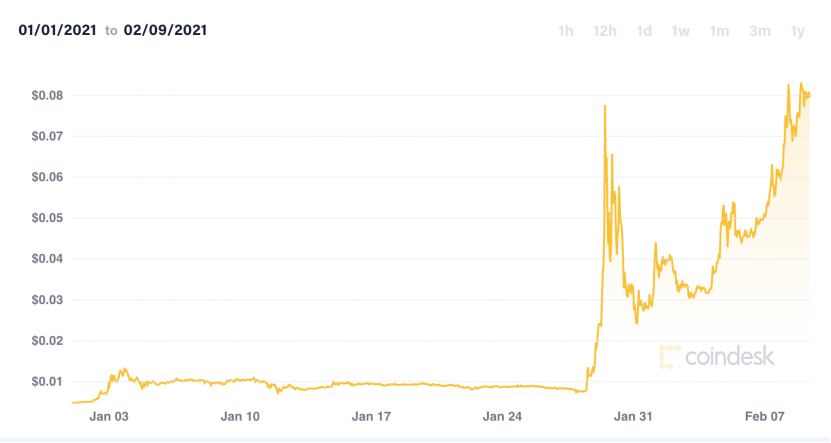Choose the 1m time range
This screenshot has height=443, width=831.
point(719,31)
